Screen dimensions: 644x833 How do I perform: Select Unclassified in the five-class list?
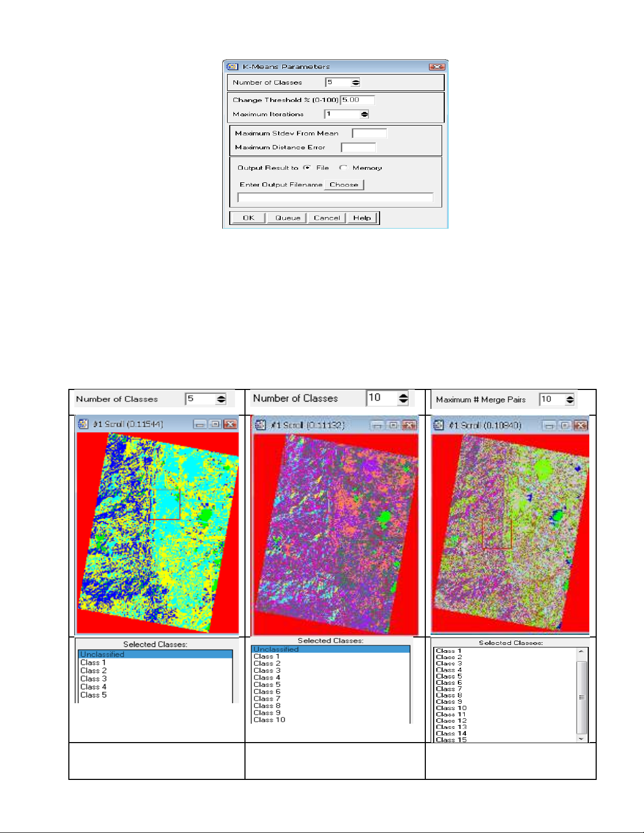point(155,654)
